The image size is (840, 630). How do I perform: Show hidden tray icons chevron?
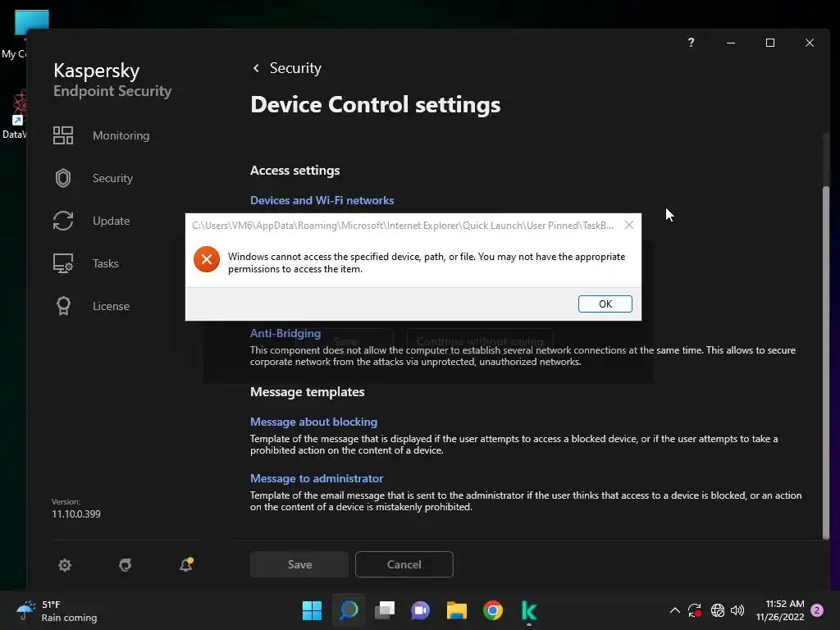675,610
